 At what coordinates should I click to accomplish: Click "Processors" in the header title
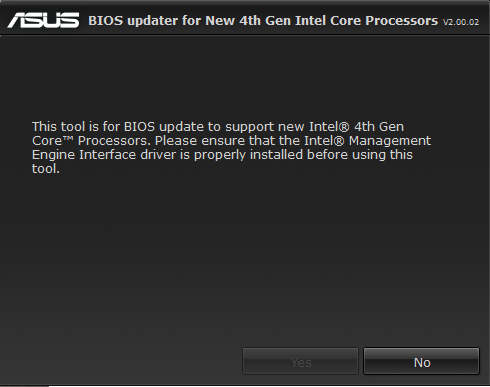tap(402, 21)
